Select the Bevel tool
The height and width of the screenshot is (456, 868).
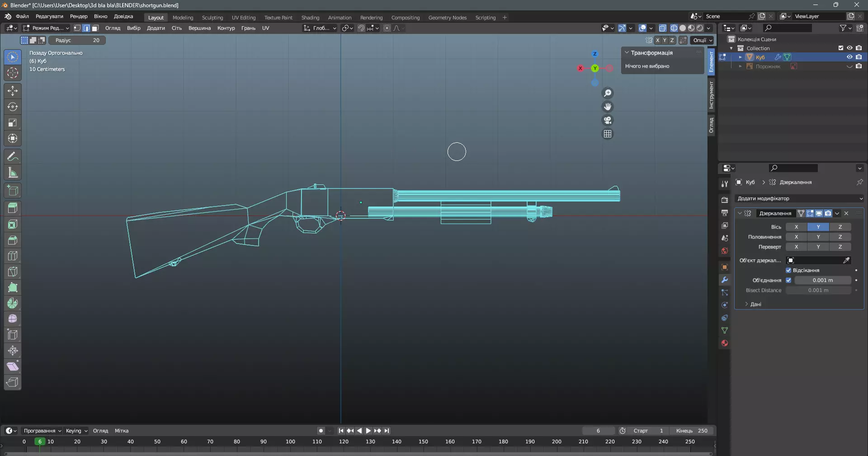13,240
